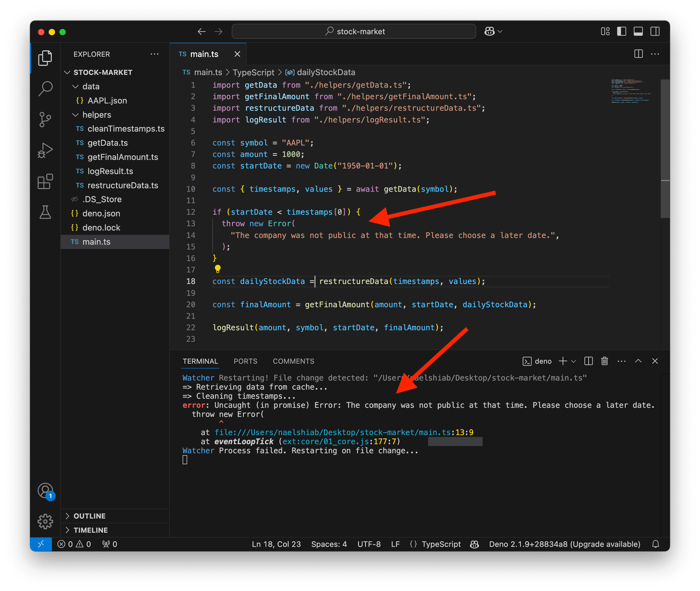This screenshot has height=591, width=700.
Task: Change end of line via LF
Action: pyautogui.click(x=395, y=544)
